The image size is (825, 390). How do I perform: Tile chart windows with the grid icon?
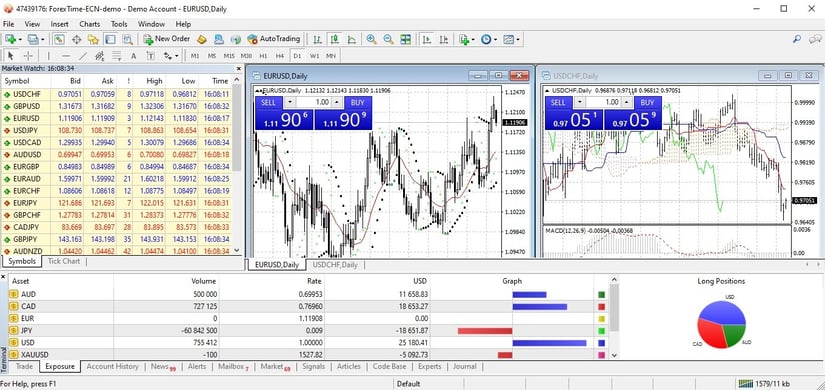(x=406, y=39)
